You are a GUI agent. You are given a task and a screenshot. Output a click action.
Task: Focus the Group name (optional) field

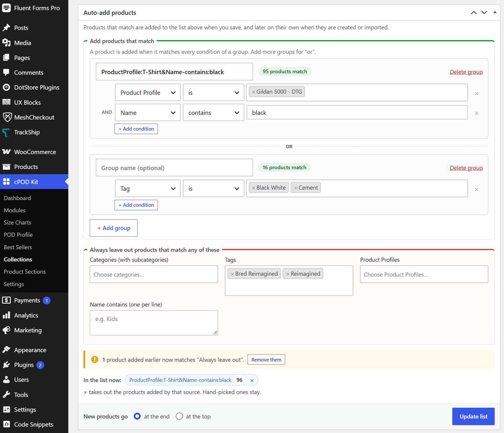click(x=174, y=168)
